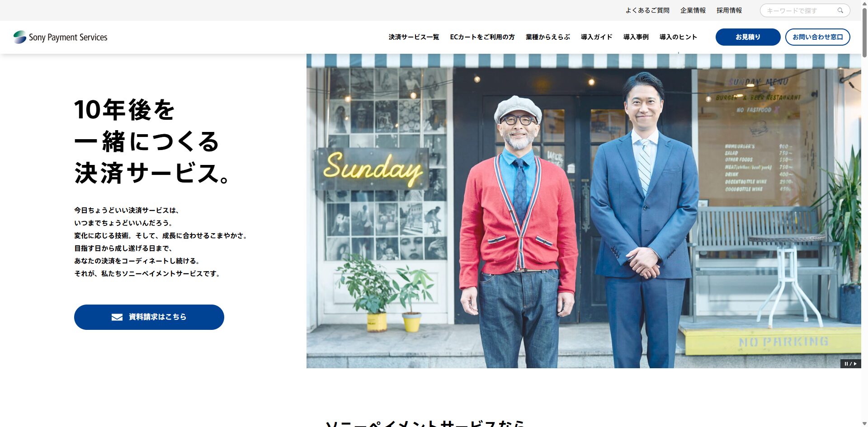
Task: Click the 資料請求はこちら button
Action: point(149,317)
